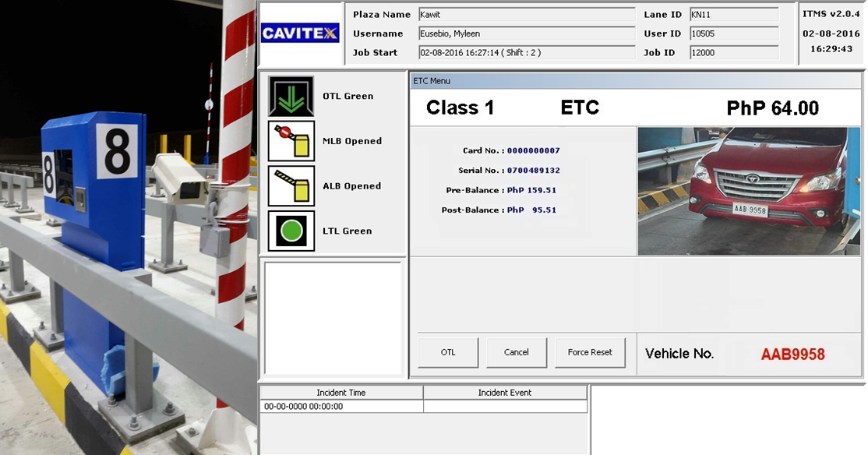The height and width of the screenshot is (455, 868).
Task: Click the OTL Green status label
Action: coord(348,97)
